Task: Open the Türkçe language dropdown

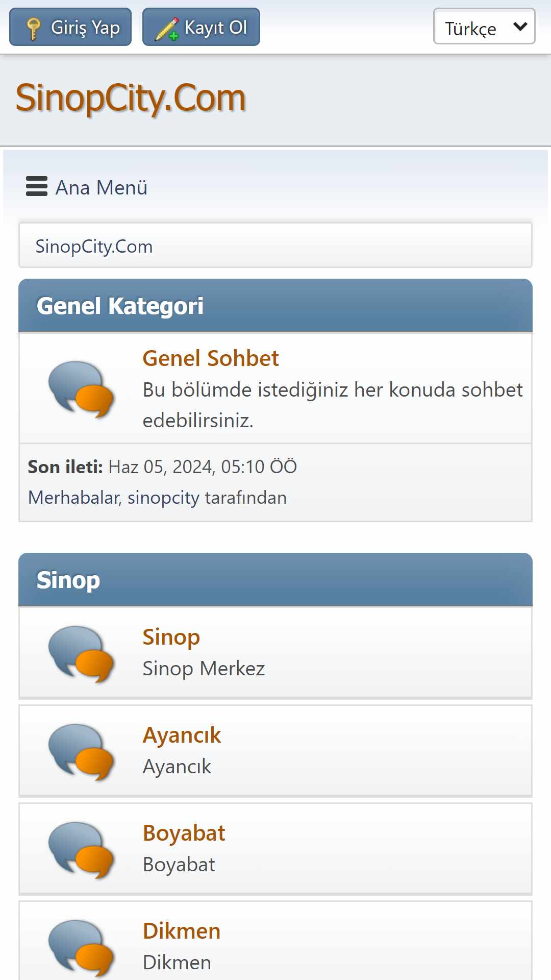Action: point(484,27)
